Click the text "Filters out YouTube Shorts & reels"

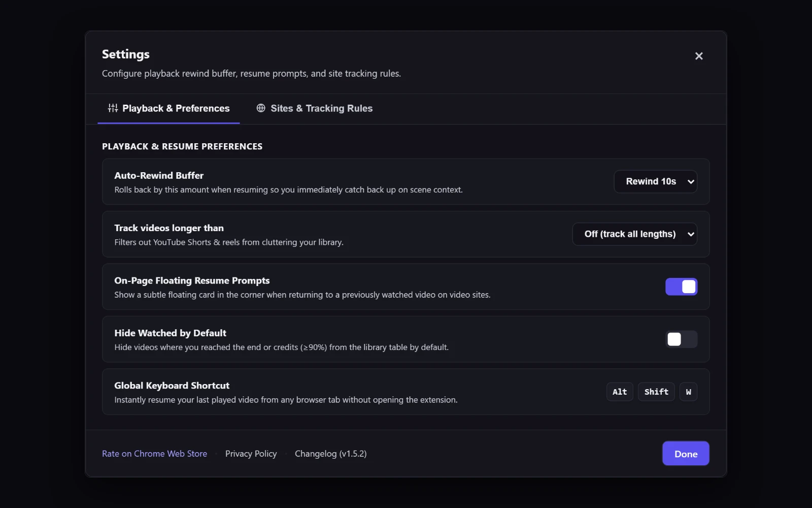(x=229, y=242)
